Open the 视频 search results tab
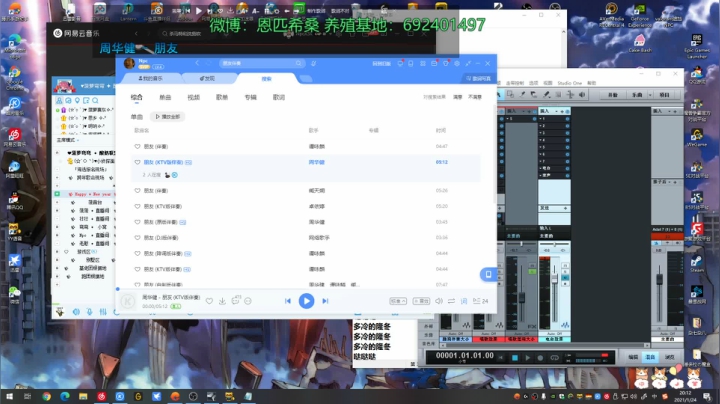Screen dimensions: 720x404 pyautogui.click(x=193, y=97)
